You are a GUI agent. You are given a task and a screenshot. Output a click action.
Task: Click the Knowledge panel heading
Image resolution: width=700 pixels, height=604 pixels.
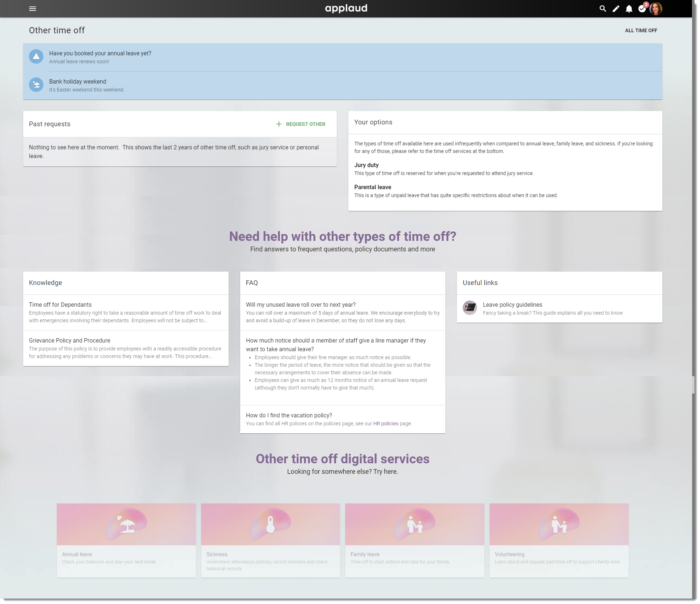(x=45, y=283)
